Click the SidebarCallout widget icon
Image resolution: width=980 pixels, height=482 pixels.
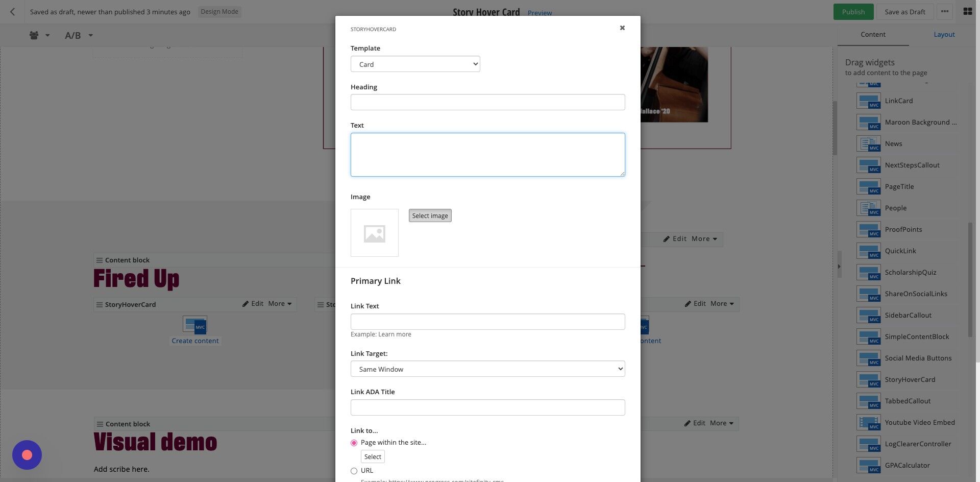[869, 316]
